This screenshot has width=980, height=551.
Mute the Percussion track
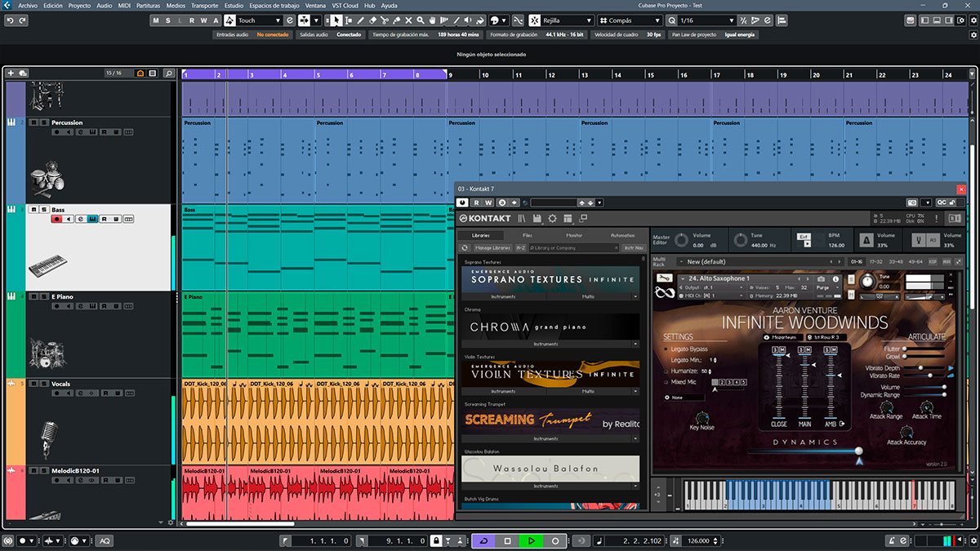pos(33,122)
